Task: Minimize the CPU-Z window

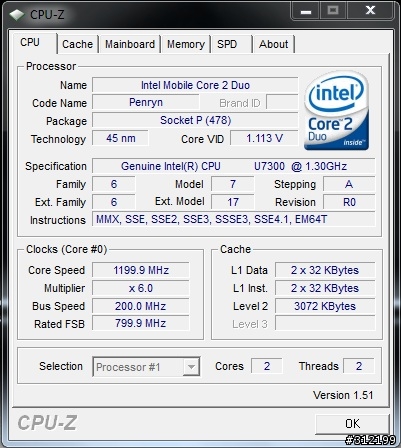Action: point(306,11)
